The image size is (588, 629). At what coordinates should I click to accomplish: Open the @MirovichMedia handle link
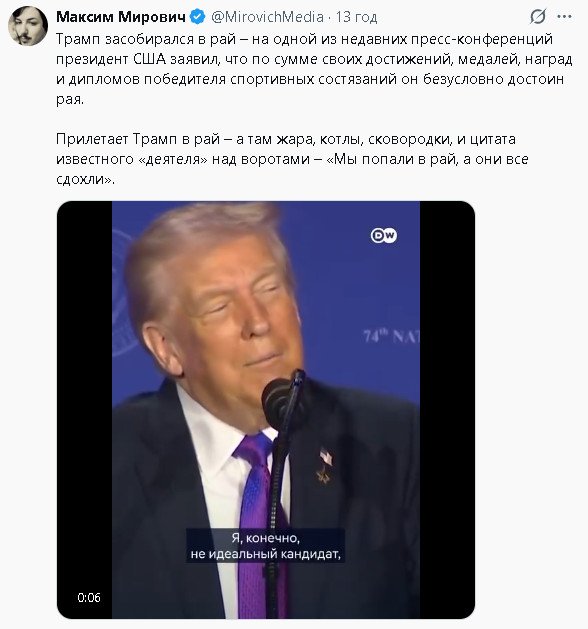coord(267,17)
